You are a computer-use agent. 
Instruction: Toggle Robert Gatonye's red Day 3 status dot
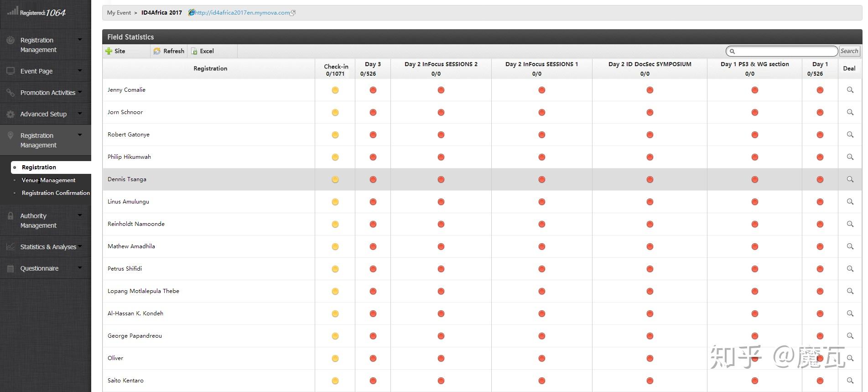[373, 135]
